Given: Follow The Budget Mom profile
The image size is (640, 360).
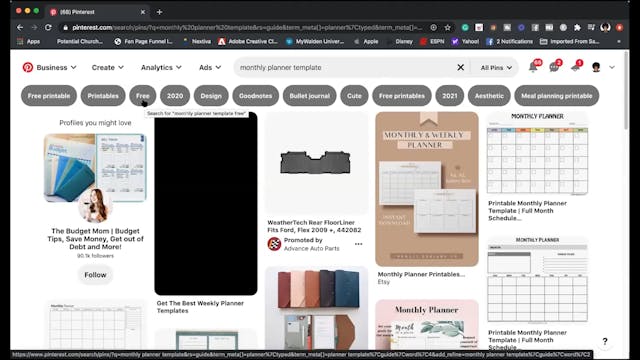Looking at the screenshot, I should pos(95,275).
